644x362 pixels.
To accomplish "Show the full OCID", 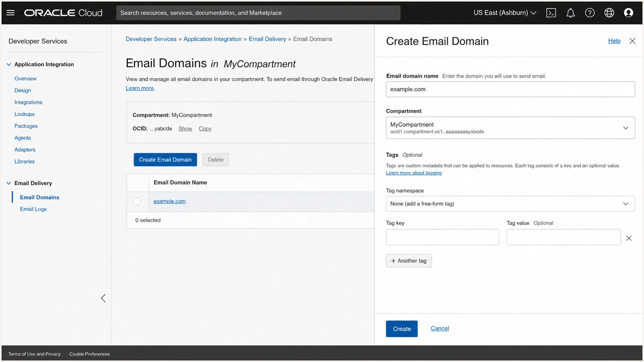I will 185,128.
